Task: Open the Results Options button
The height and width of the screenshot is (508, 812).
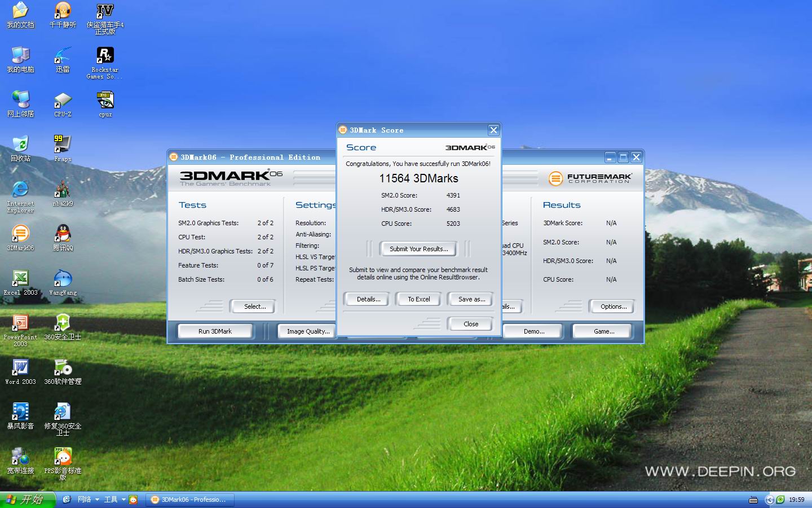Action: point(613,306)
